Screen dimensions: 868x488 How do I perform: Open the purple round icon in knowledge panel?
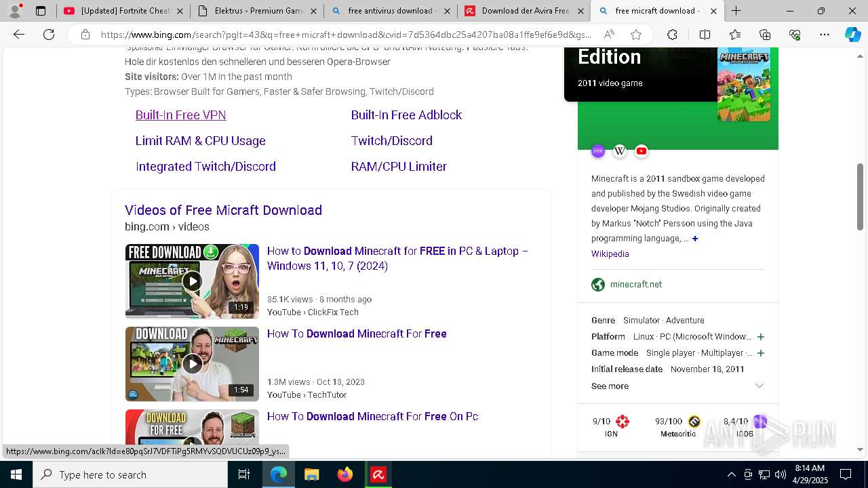(597, 151)
